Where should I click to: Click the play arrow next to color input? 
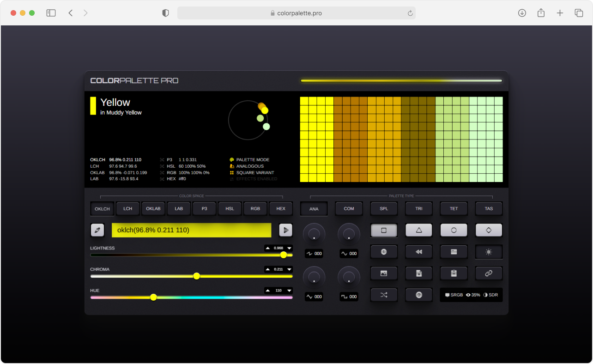pyautogui.click(x=286, y=230)
